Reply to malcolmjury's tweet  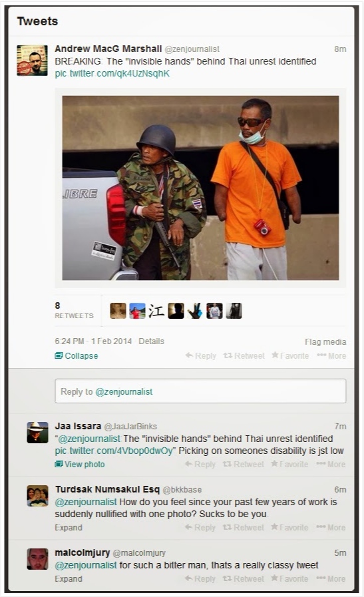(x=200, y=579)
